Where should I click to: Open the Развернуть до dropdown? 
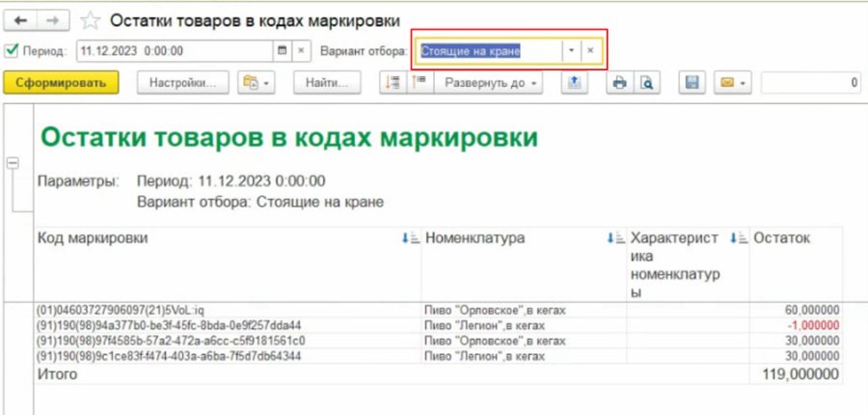pyautogui.click(x=488, y=83)
